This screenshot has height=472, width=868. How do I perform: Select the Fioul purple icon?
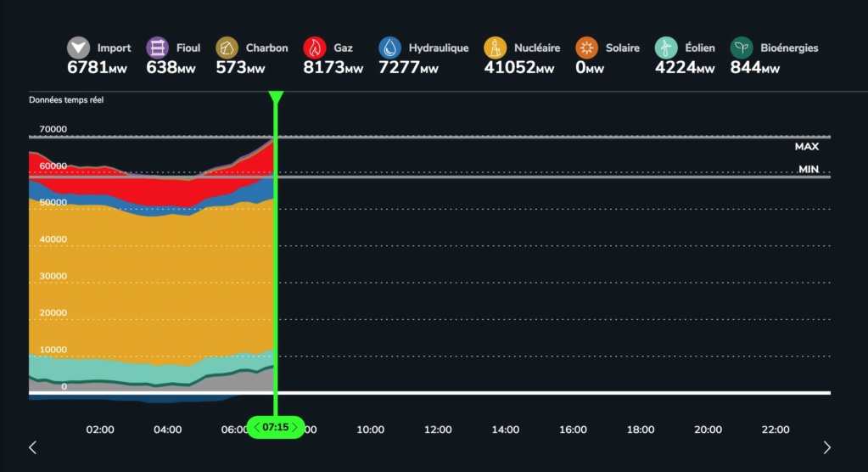click(x=157, y=48)
